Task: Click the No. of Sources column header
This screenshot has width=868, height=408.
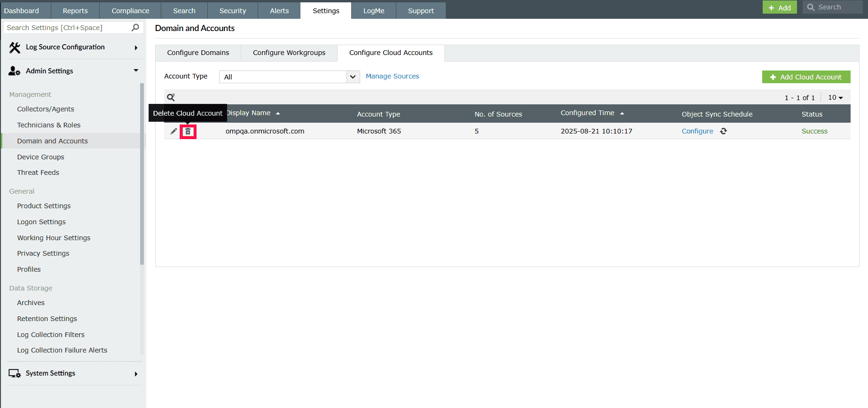Action: tap(498, 114)
